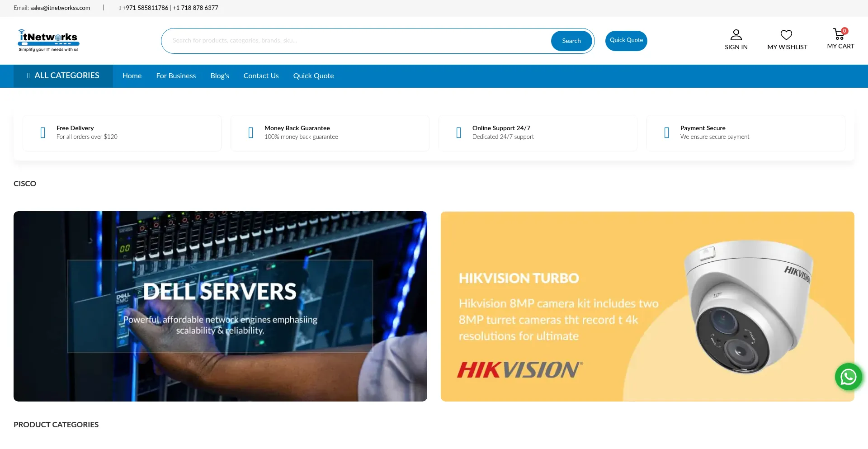868x449 pixels.
Task: Click the Free Delivery icon
Action: click(43, 132)
